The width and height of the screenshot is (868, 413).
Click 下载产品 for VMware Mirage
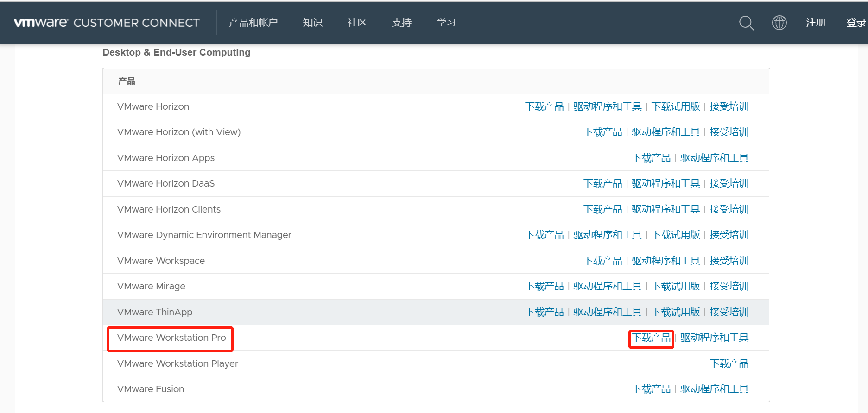point(545,286)
